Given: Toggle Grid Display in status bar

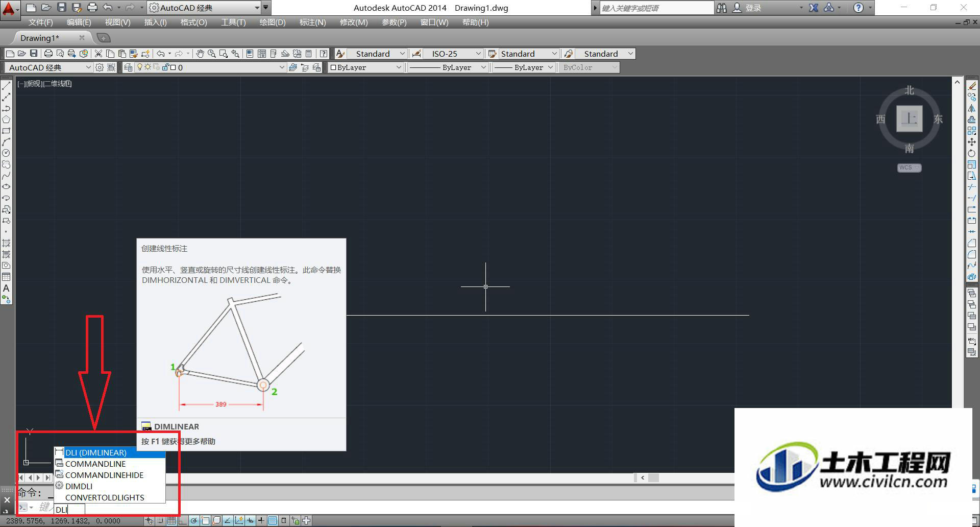Looking at the screenshot, I should [x=171, y=521].
